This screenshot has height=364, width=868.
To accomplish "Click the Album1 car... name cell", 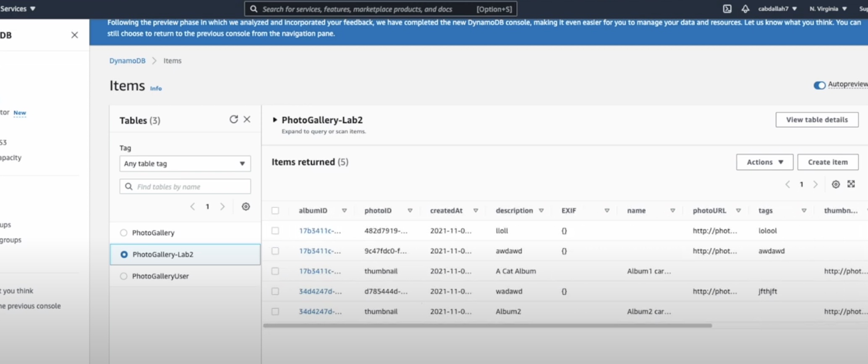I will [649, 271].
